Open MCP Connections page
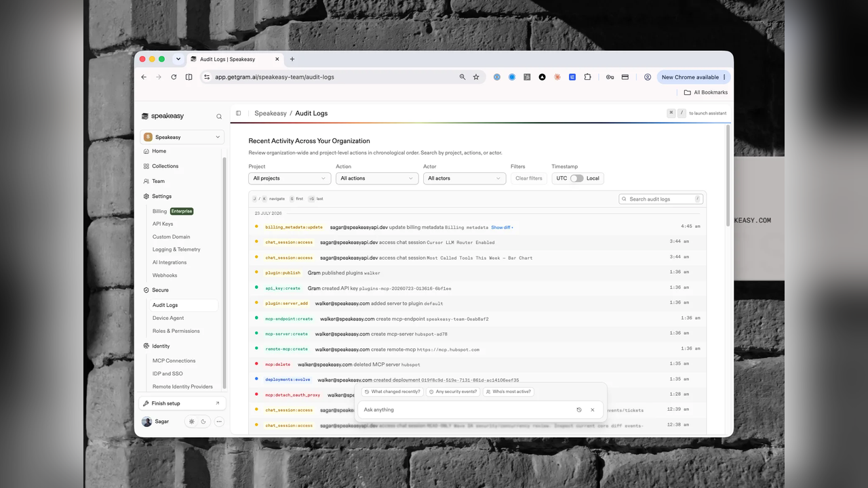This screenshot has height=488, width=868. click(x=174, y=361)
